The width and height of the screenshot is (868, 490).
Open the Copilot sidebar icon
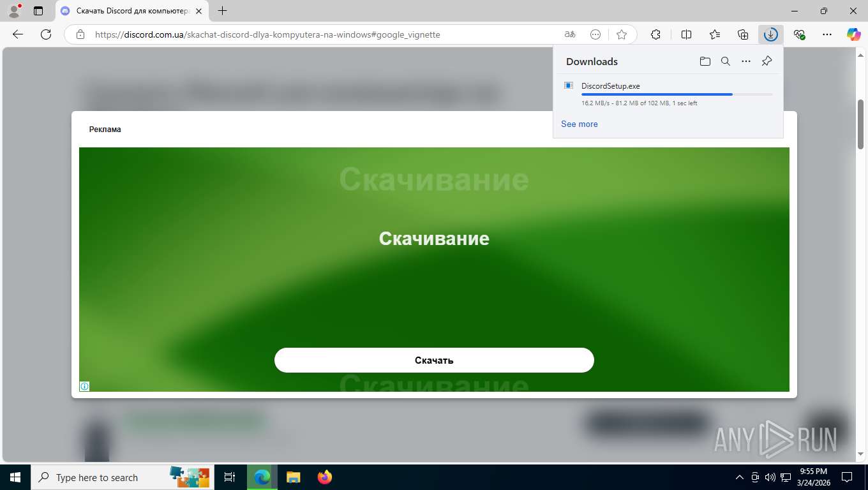(854, 34)
